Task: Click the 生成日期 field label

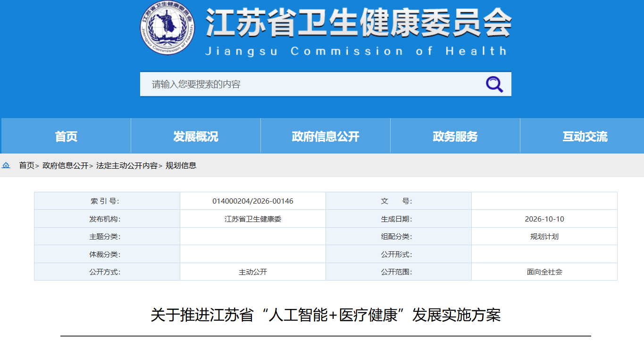Action: (396, 219)
